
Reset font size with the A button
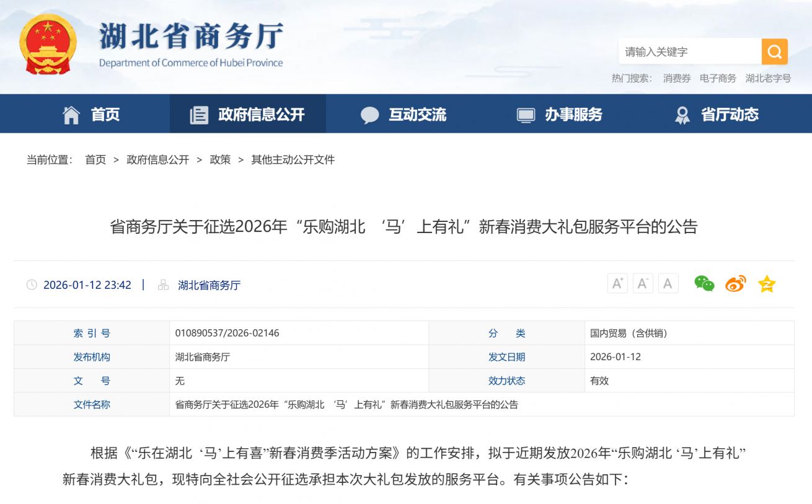[x=667, y=283]
